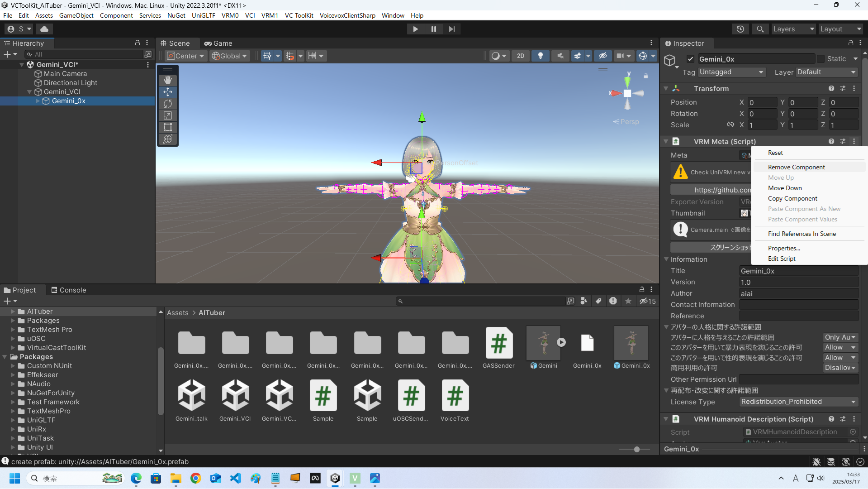Click the スクリーンショット button
Image resolution: width=868 pixels, height=489 pixels.
711,247
